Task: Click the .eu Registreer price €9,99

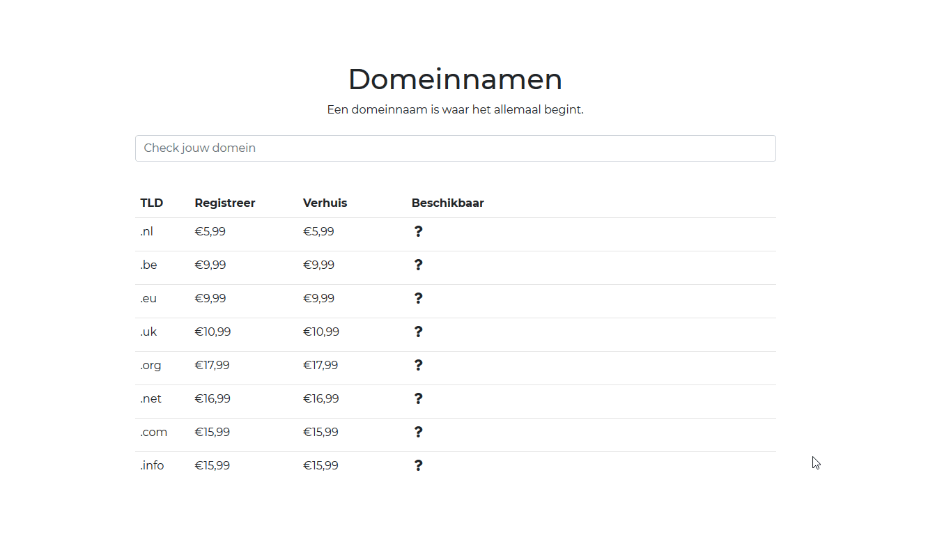Action: click(x=210, y=298)
